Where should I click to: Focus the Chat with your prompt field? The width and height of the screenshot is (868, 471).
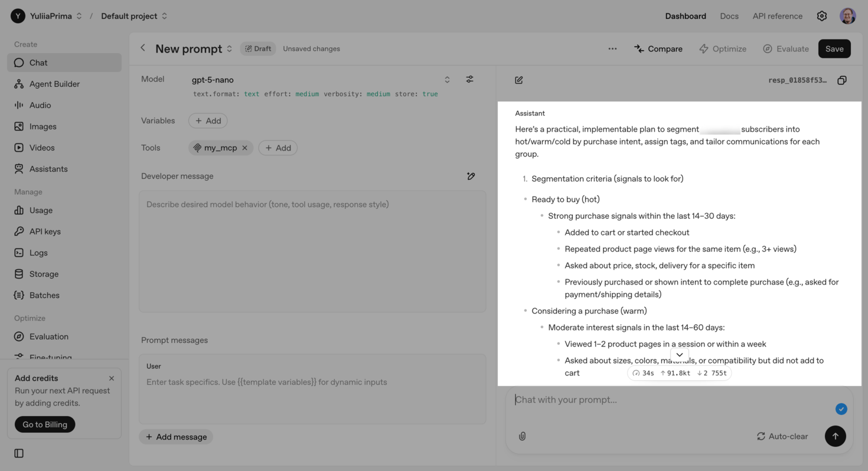(x=667, y=400)
